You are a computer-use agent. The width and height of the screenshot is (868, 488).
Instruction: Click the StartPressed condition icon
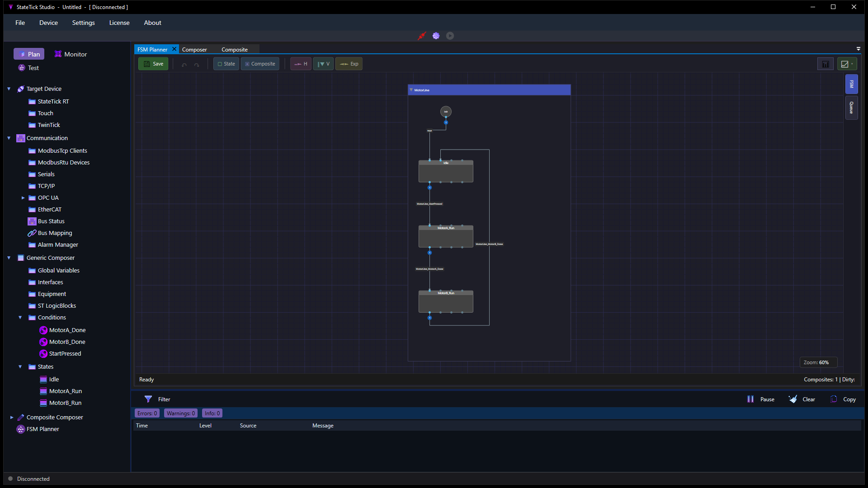(43, 354)
